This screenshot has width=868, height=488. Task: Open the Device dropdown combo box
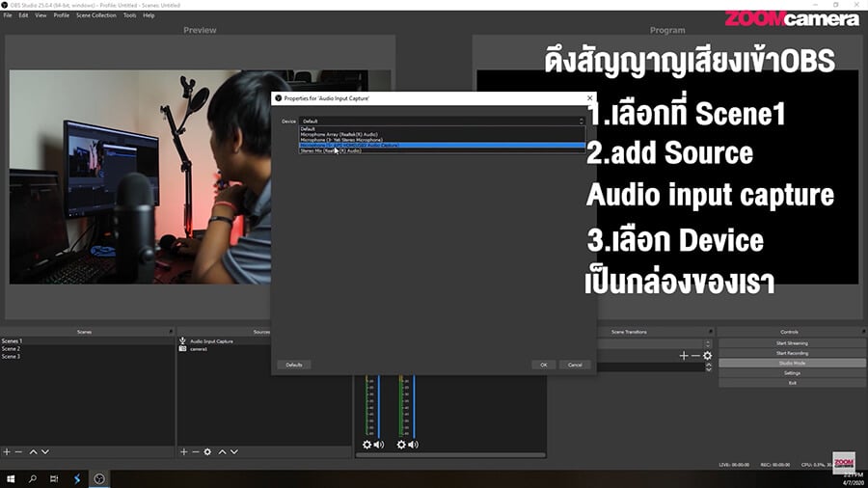click(x=442, y=122)
